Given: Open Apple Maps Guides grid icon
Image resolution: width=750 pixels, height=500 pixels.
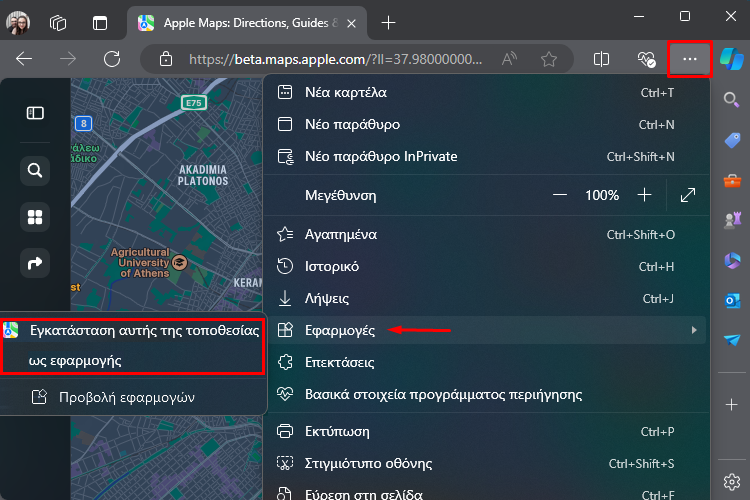Looking at the screenshot, I should click(x=35, y=217).
